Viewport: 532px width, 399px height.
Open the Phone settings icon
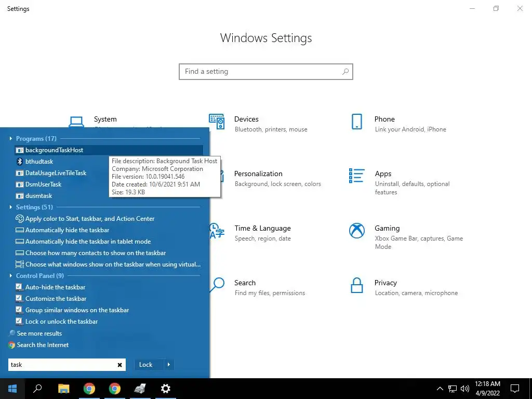click(x=356, y=122)
